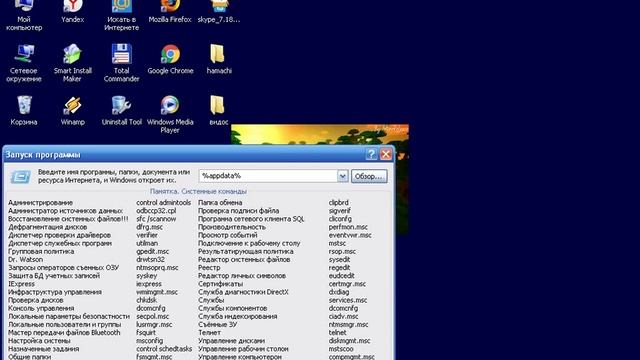Viewport: 640px width, 360px height.
Task: Click Диспетчер проверки драйверов entry
Action: (x=60, y=235)
